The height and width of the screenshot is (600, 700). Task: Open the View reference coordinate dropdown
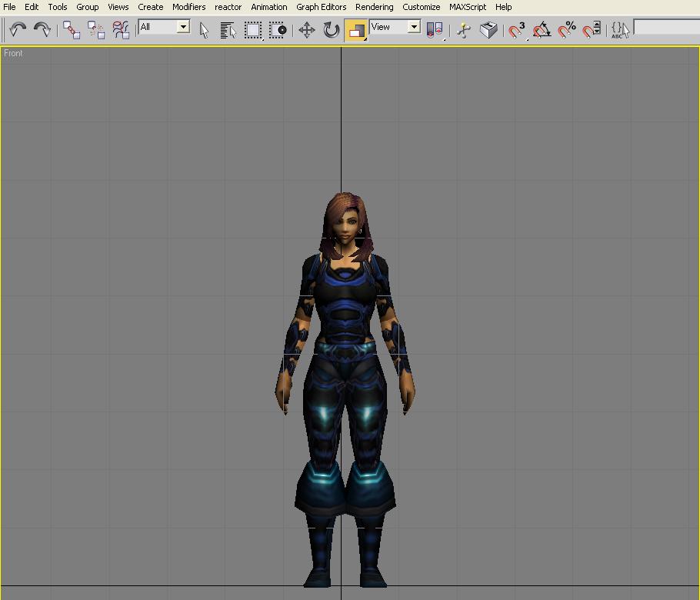[x=395, y=27]
